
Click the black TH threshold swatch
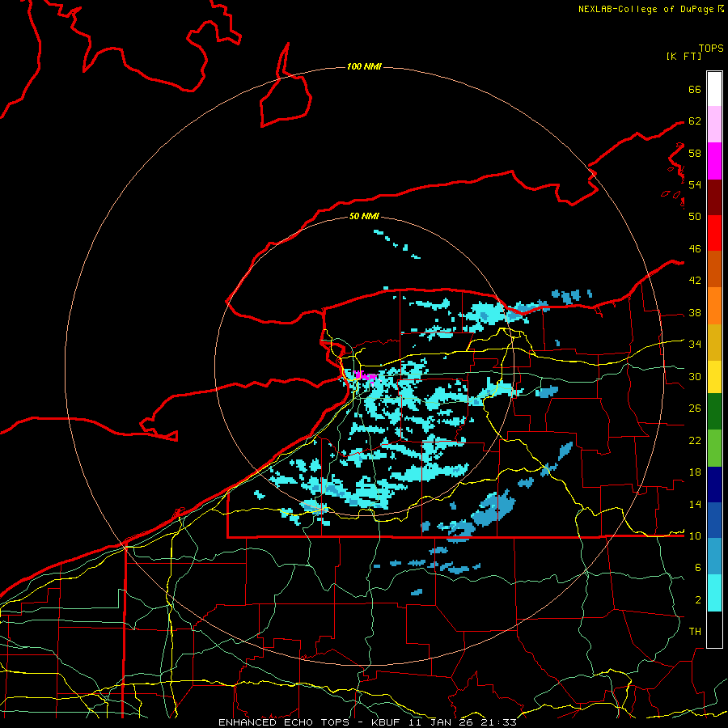point(714,629)
